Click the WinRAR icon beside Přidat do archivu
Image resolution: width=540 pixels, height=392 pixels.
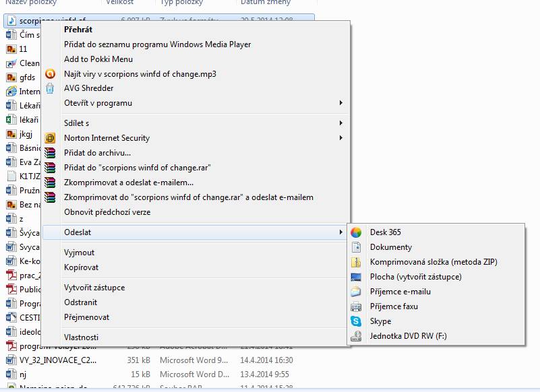[51, 153]
